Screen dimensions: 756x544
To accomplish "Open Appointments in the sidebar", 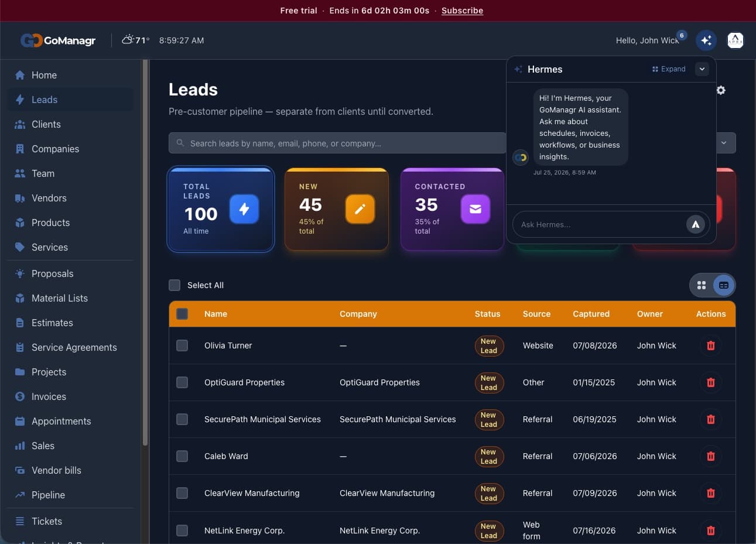I will point(70,421).
